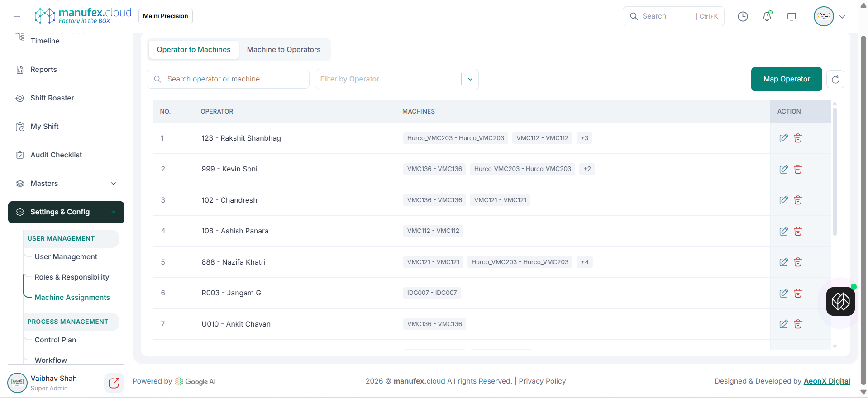Click the refresh icon beside Map Operator

[x=835, y=80]
